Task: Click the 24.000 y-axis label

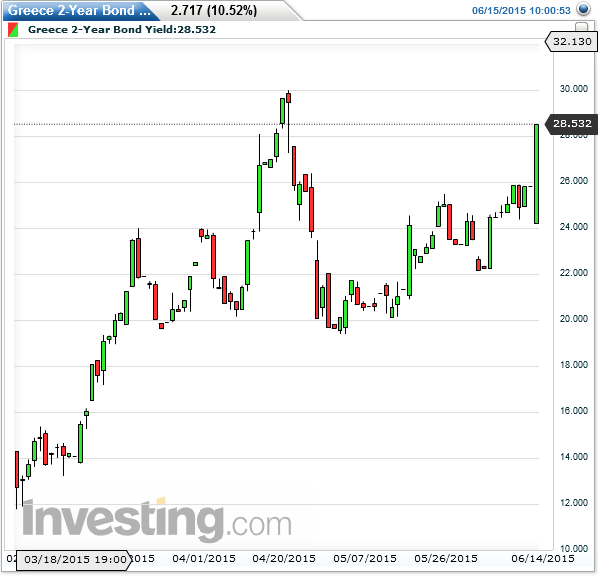Action: [573, 227]
